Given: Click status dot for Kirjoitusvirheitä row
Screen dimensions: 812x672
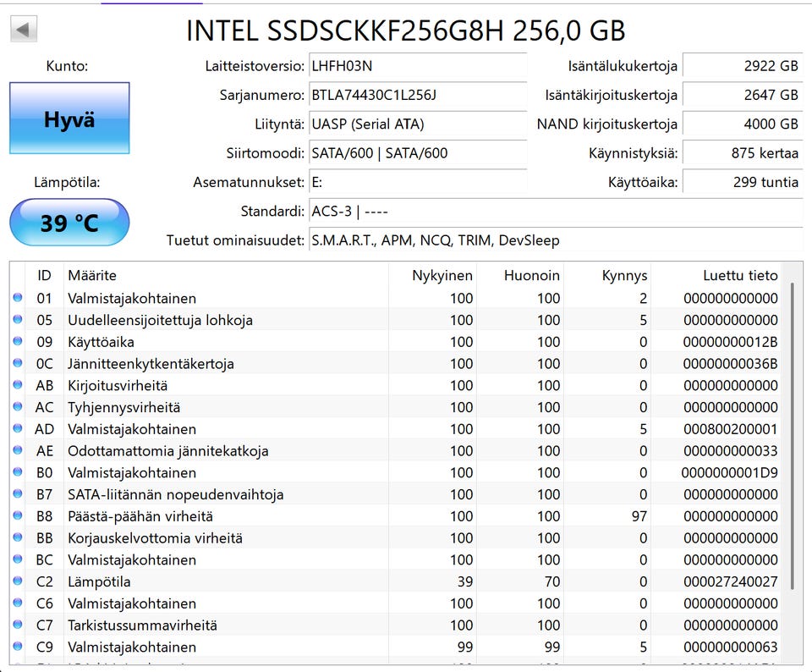Looking at the screenshot, I should (x=18, y=385).
